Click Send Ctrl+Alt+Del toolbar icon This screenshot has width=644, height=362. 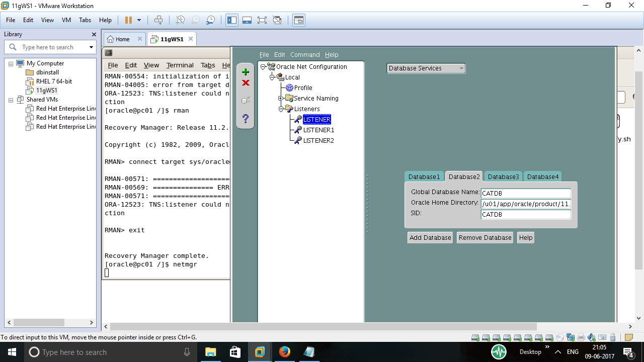[158, 20]
